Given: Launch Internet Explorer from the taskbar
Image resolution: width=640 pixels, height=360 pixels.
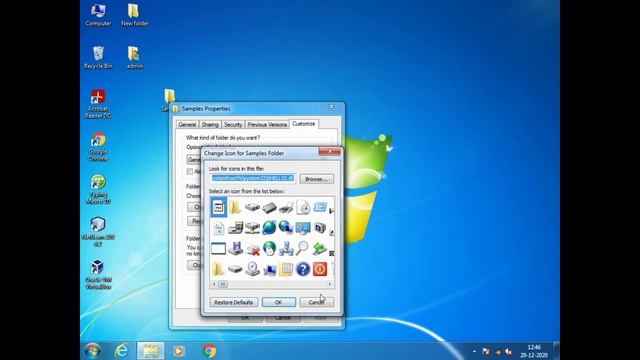Looking at the screenshot, I should (121, 351).
